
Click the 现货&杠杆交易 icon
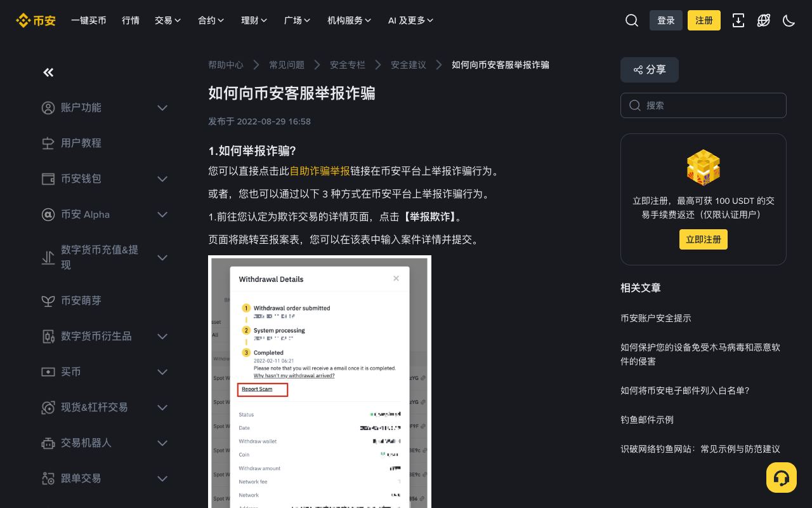point(48,408)
